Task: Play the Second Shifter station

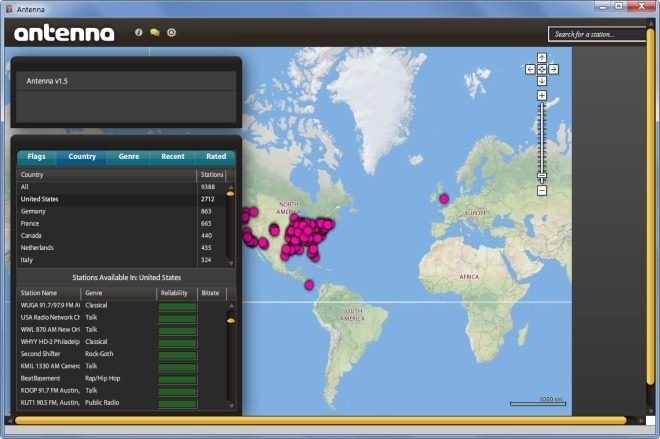Action: pos(46,353)
